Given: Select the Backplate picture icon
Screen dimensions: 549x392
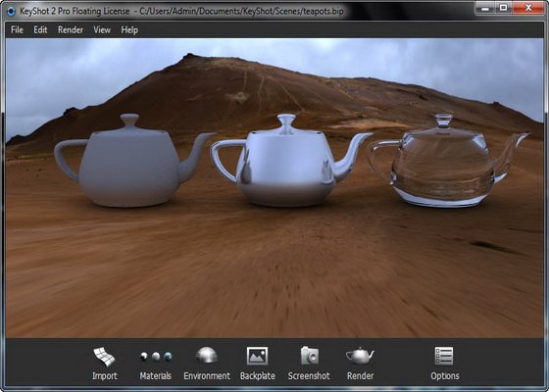Looking at the screenshot, I should [x=257, y=356].
